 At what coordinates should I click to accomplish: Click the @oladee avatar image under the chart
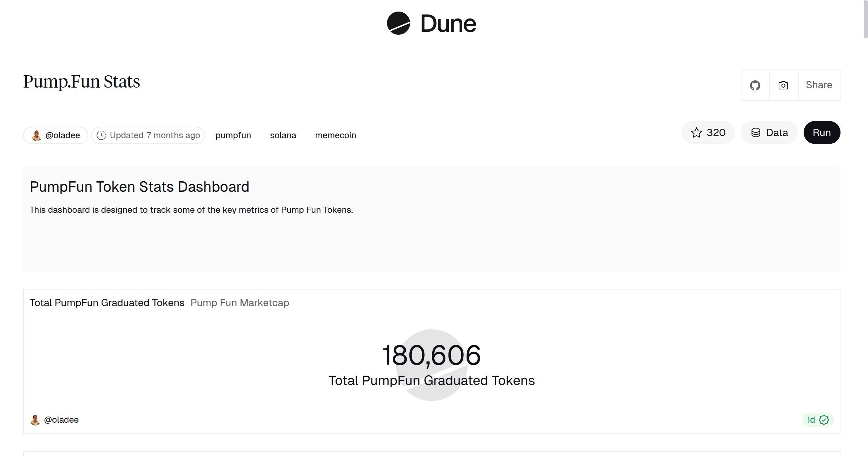[x=35, y=420]
